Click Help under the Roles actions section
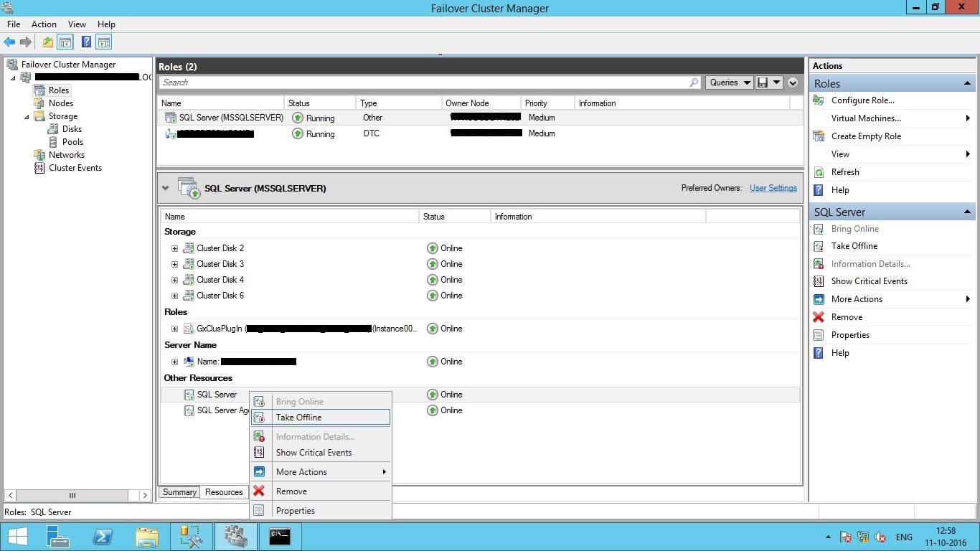 point(840,190)
